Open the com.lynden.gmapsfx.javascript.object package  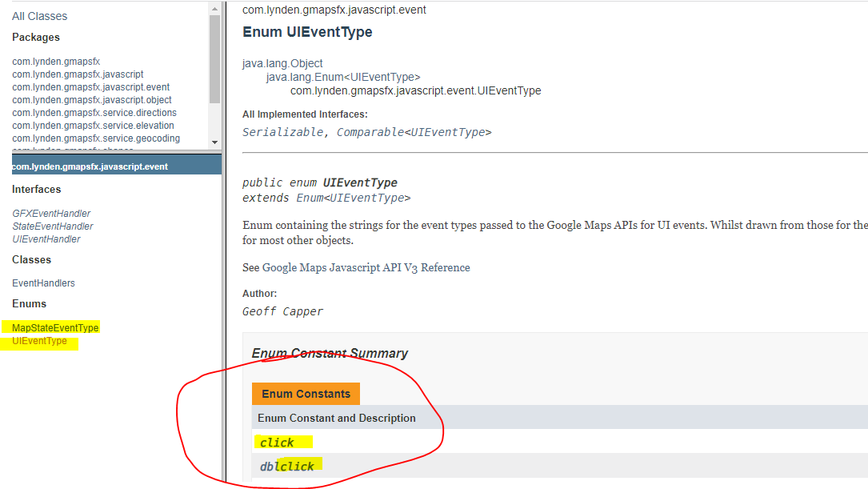tap(92, 100)
